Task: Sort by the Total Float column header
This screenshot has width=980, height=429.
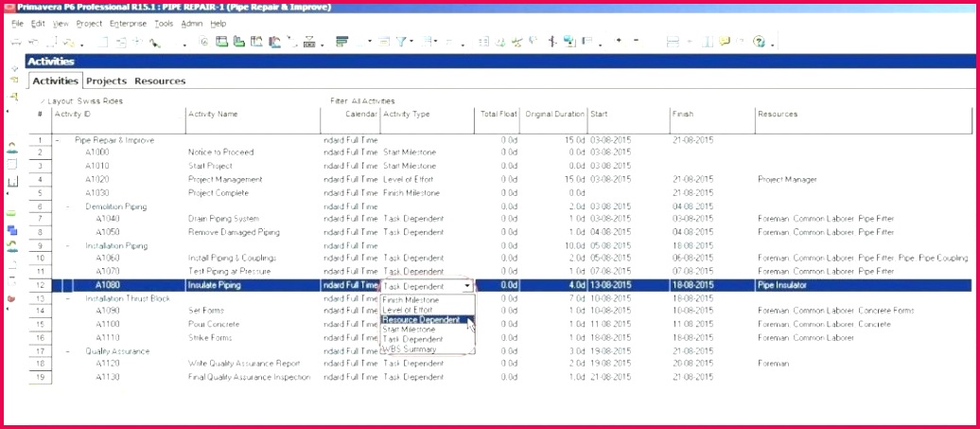Action: (498, 114)
